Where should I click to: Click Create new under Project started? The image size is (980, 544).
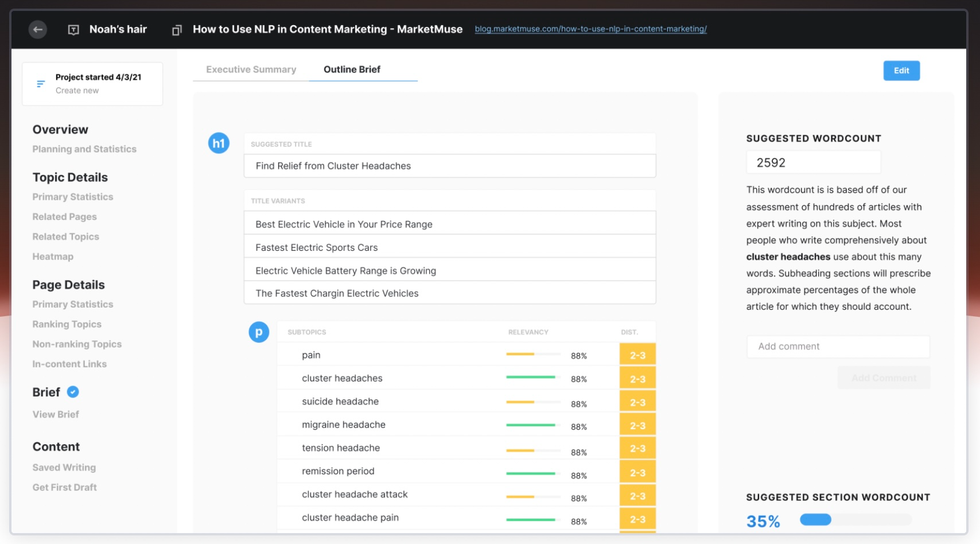coord(77,91)
